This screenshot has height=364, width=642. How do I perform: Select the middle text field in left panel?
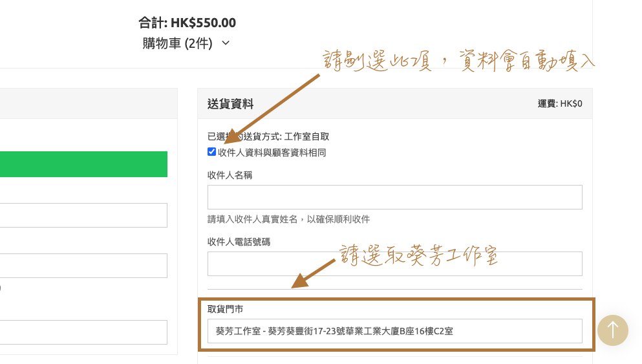pyautogui.click(x=83, y=265)
